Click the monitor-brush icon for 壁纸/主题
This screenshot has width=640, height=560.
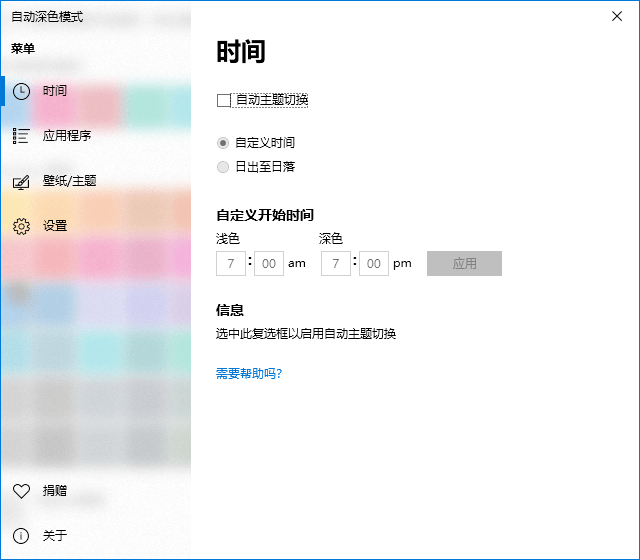click(x=21, y=182)
